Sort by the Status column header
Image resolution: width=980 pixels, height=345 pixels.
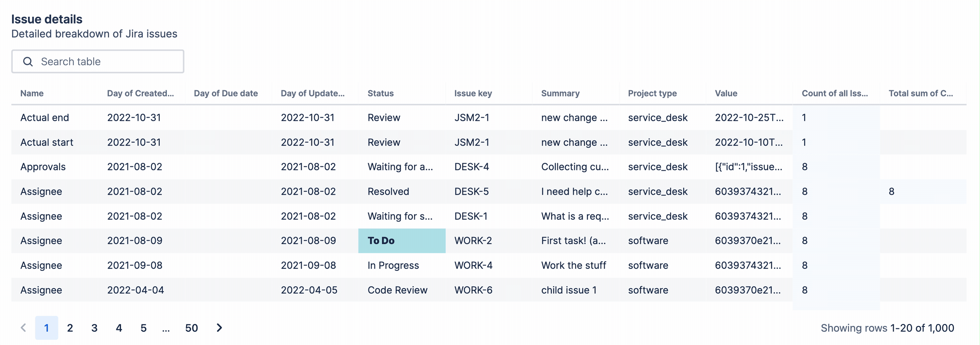point(381,93)
